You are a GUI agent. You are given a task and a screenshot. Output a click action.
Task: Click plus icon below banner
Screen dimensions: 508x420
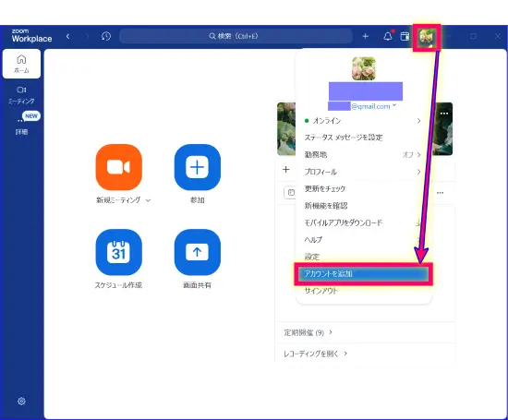tap(286, 169)
